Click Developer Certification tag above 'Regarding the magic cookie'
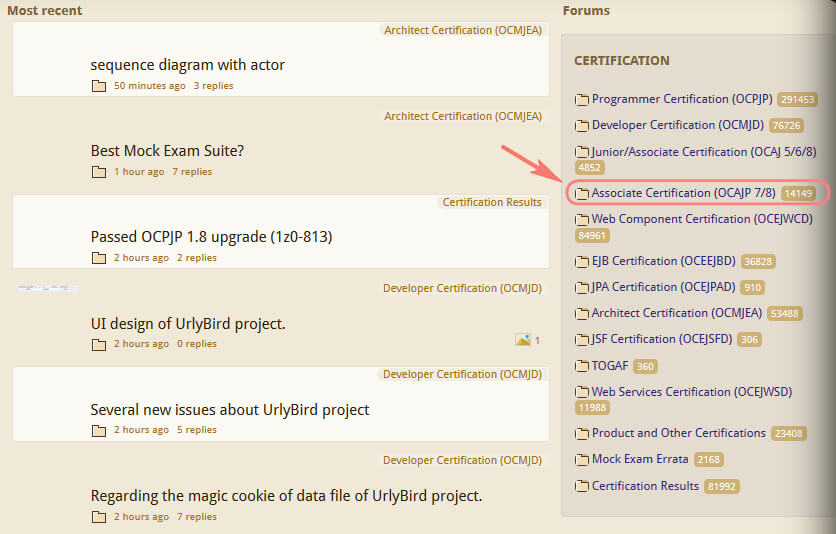Screen dimensions: 836x534 462,460
